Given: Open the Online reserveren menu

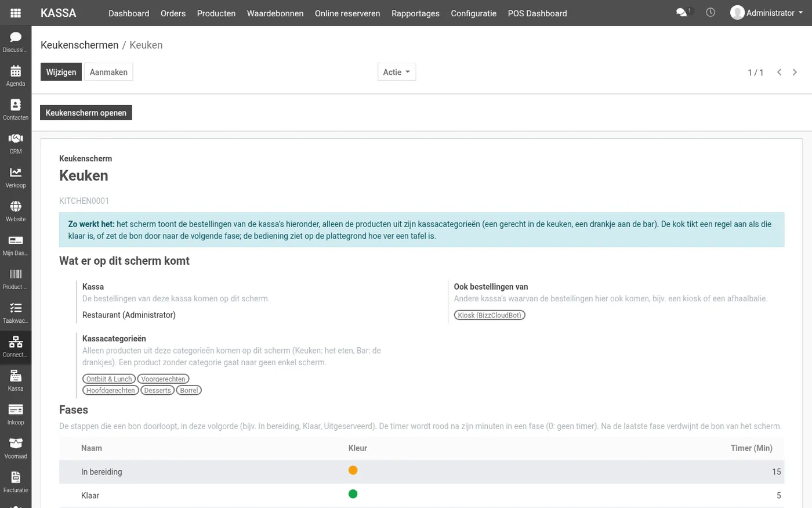Looking at the screenshot, I should (x=347, y=13).
